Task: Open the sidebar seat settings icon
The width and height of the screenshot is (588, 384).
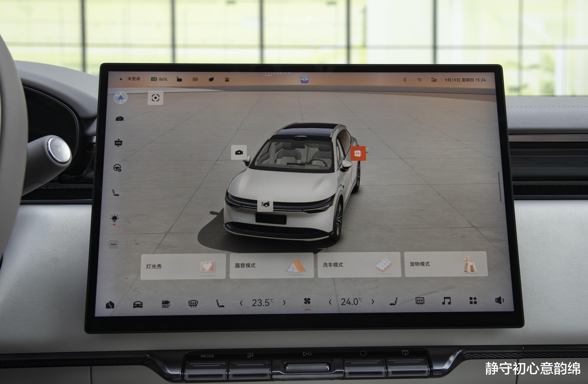Action: click(x=116, y=193)
